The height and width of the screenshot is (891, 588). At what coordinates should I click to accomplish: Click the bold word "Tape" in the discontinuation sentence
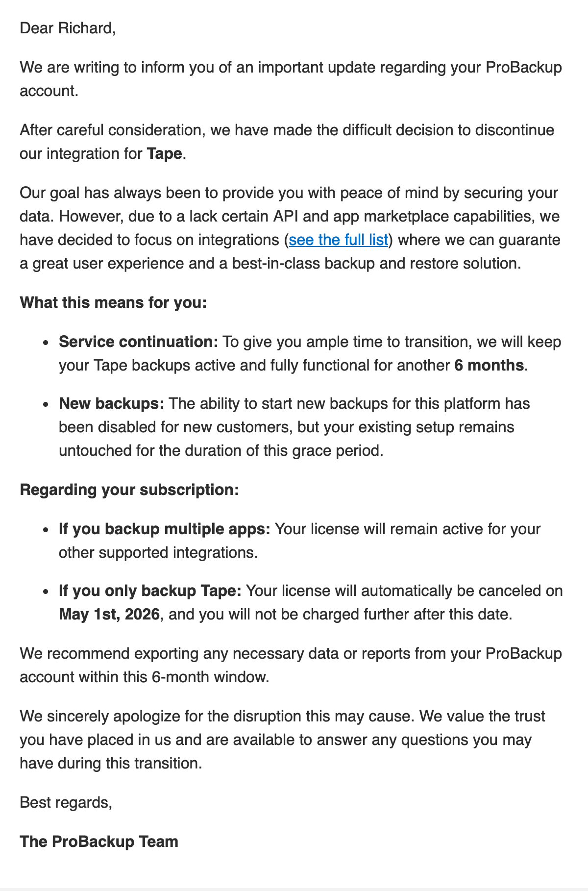[x=164, y=154]
